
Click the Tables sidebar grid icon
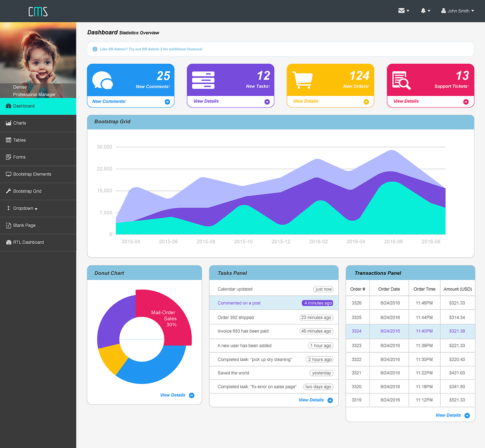[x=8, y=140]
